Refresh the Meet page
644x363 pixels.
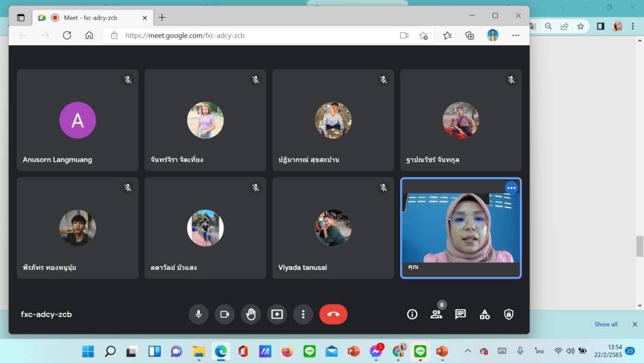click(67, 35)
